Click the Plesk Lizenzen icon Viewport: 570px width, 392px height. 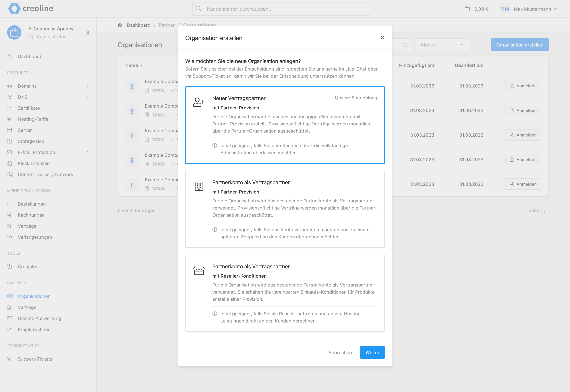pyautogui.click(x=10, y=163)
